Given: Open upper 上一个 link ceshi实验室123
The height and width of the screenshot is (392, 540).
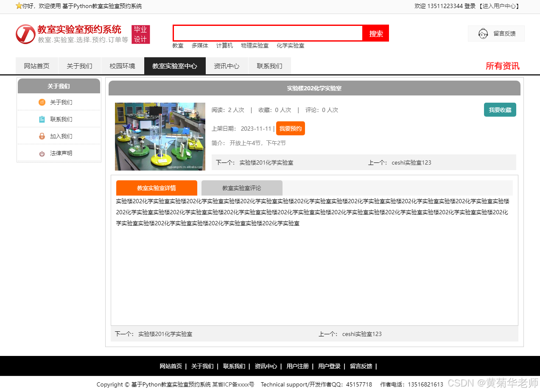Looking at the screenshot, I should click(411, 162).
